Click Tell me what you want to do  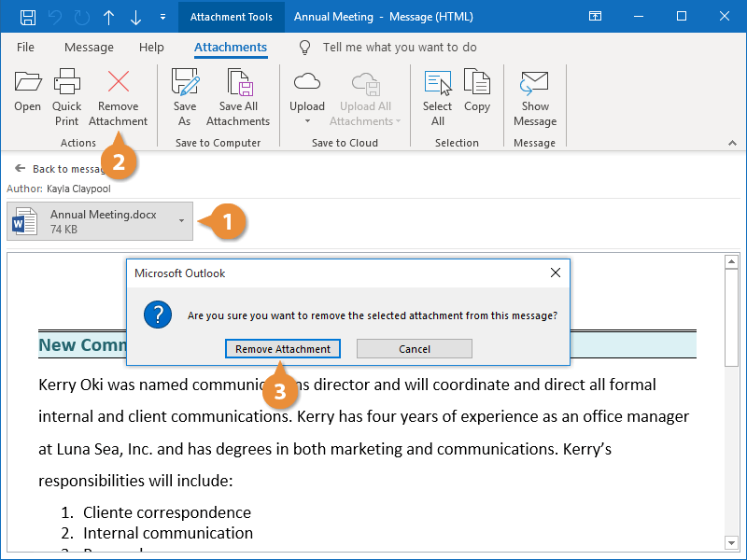click(400, 48)
